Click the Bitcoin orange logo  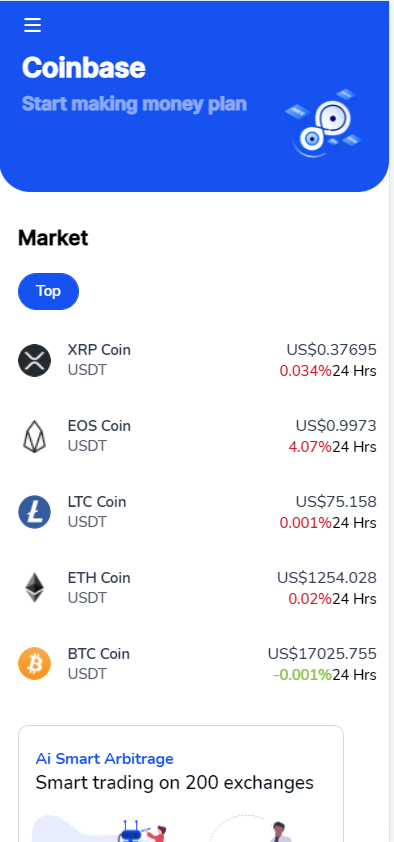(34, 664)
